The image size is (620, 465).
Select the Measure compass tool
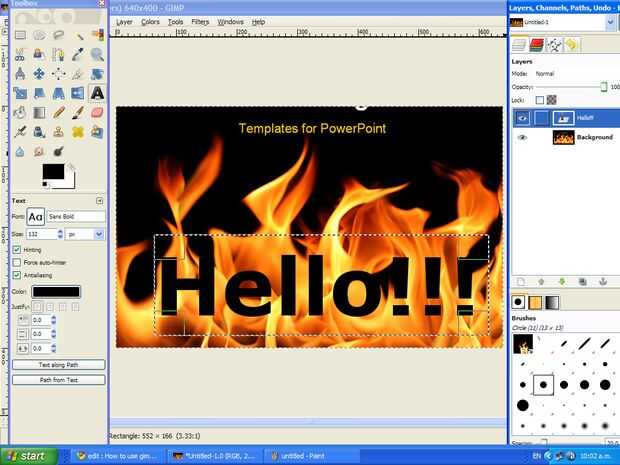pos(20,74)
